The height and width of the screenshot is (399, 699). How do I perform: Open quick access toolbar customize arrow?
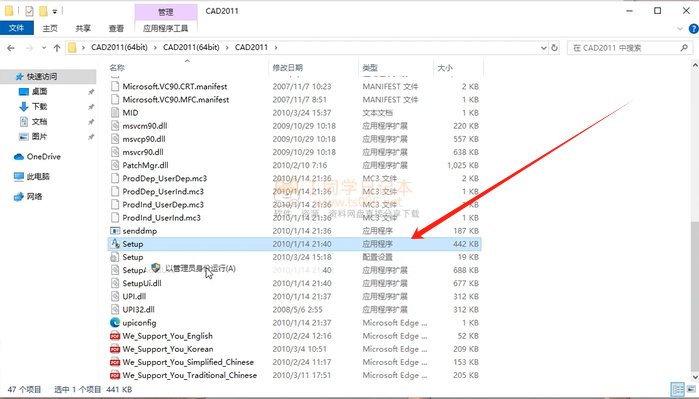click(x=55, y=11)
